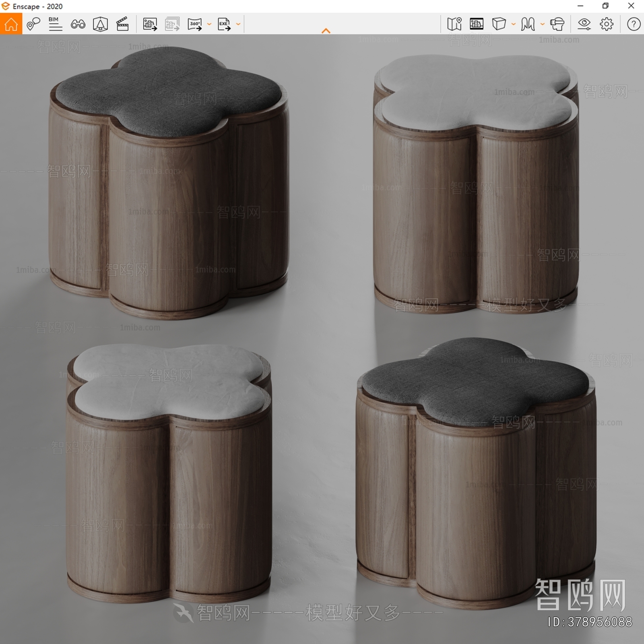Image resolution: width=644 pixels, height=644 pixels.
Task: Open the Safe Frame icon
Action: (100, 24)
